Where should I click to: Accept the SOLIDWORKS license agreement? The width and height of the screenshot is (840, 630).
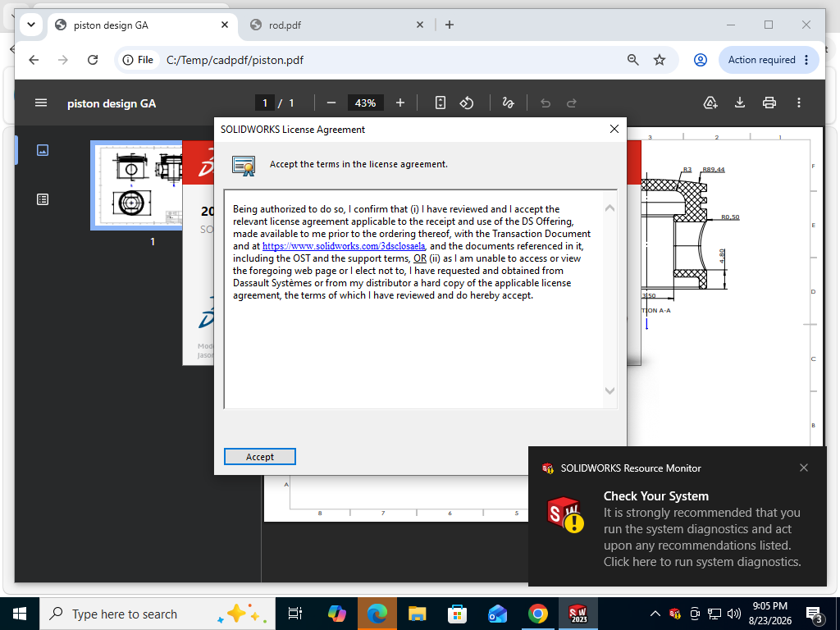tap(260, 456)
